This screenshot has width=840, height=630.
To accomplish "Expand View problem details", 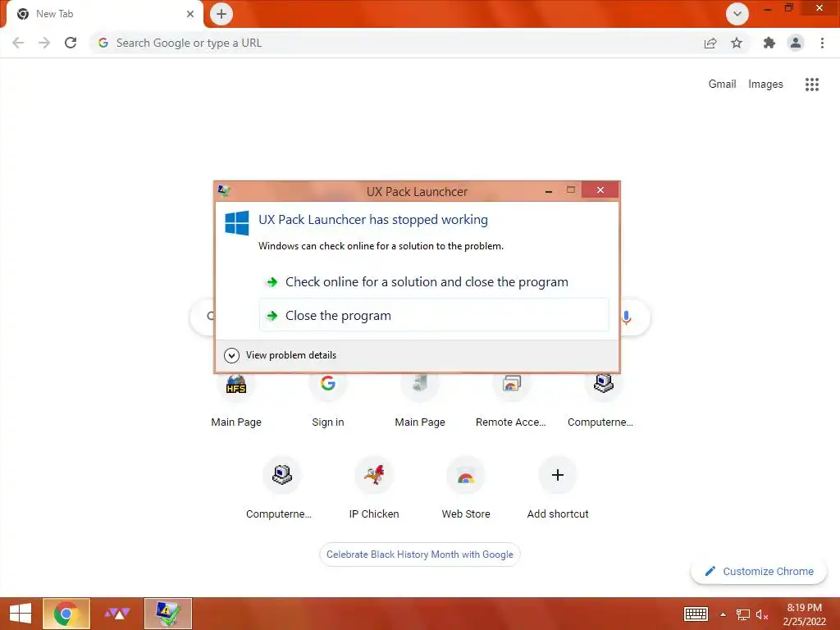I will tap(281, 355).
